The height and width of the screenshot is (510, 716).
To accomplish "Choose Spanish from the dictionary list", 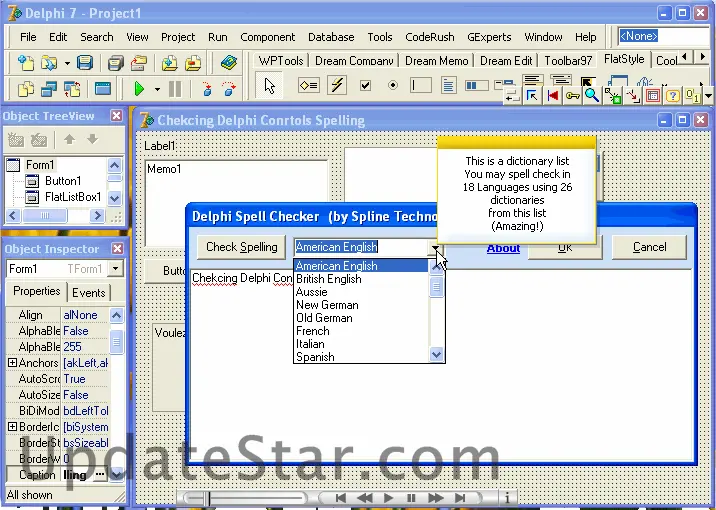I will (361, 357).
